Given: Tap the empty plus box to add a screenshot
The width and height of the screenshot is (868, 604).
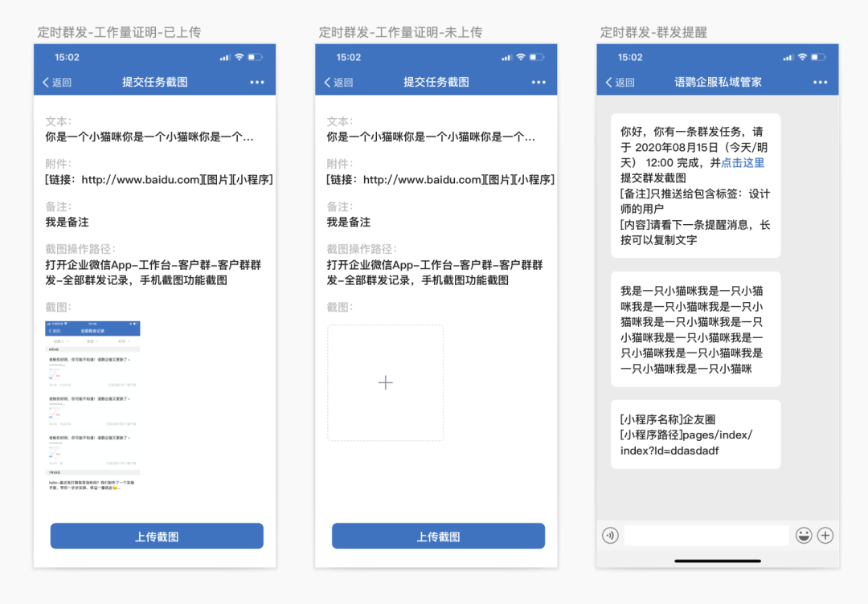Looking at the screenshot, I should tap(385, 382).
